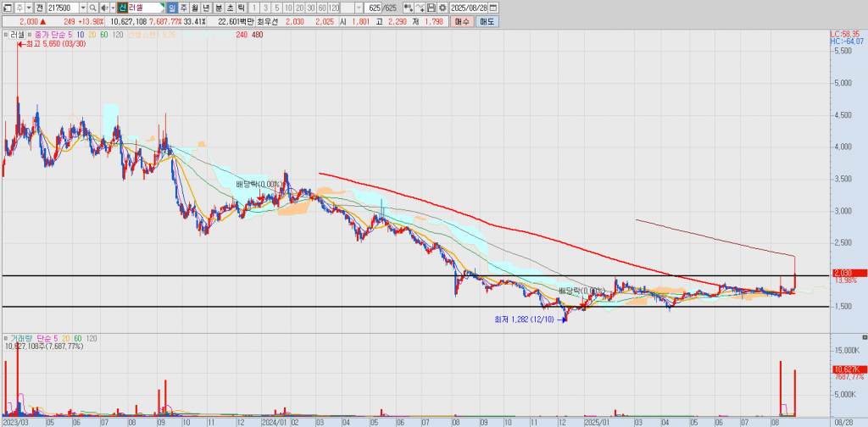Image resolution: width=868 pixels, height=427 pixels.
Task: Click the speaker sound icon in toolbar
Action: [x=103, y=8]
